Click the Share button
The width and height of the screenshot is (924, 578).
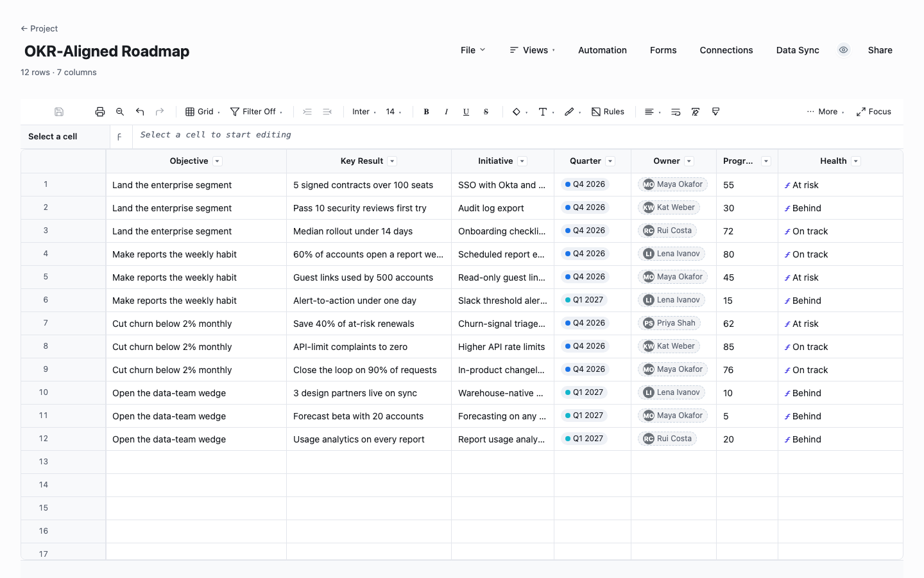pos(880,50)
